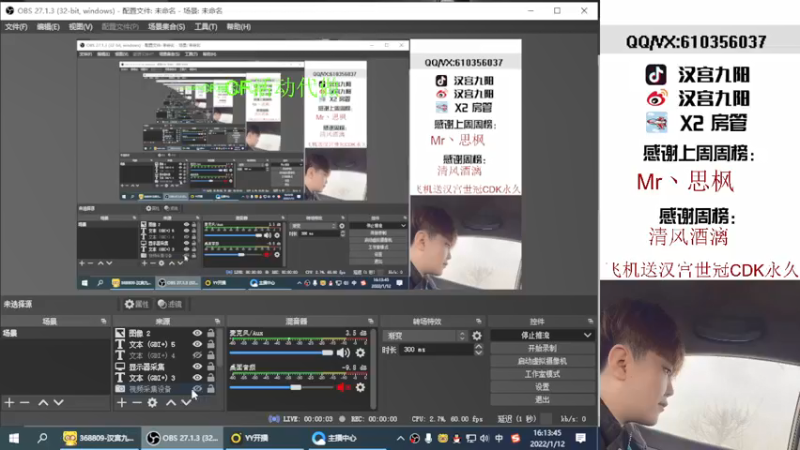Open the Windows notification center icon

pyautogui.click(x=581, y=438)
